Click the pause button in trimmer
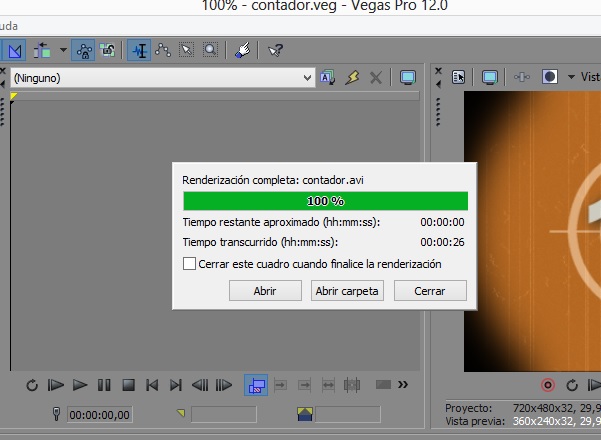Image resolution: width=601 pixels, height=440 pixels. click(104, 385)
